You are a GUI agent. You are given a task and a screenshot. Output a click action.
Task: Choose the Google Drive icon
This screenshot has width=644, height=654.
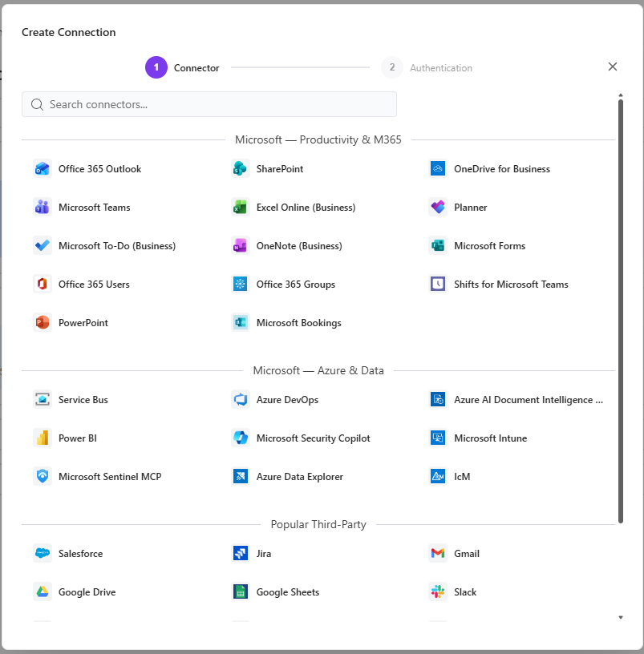tap(43, 591)
